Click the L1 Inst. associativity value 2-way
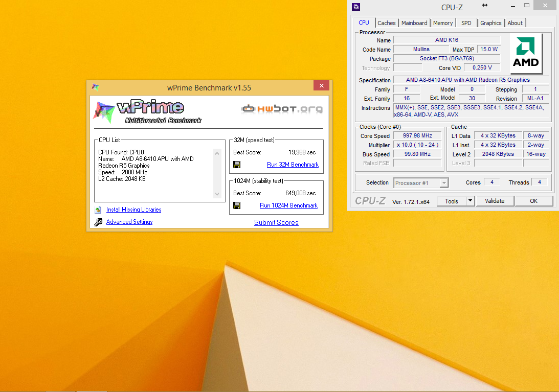The height and width of the screenshot is (392, 559). 536,145
